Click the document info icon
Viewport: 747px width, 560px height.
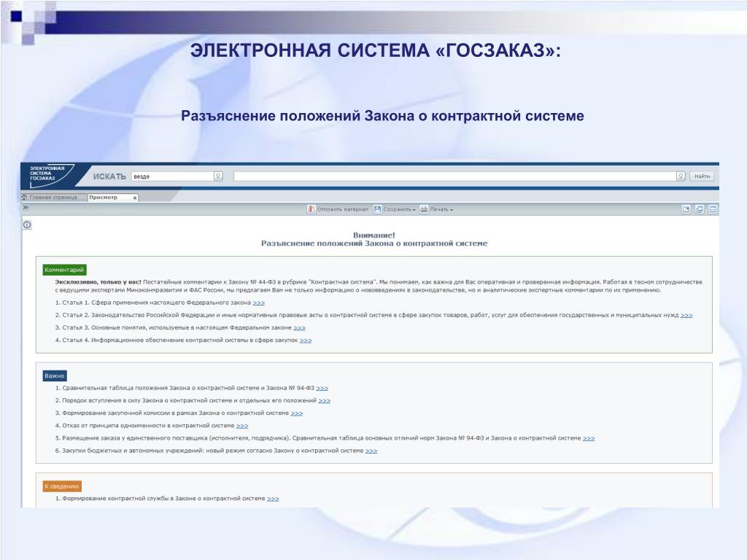point(27,225)
